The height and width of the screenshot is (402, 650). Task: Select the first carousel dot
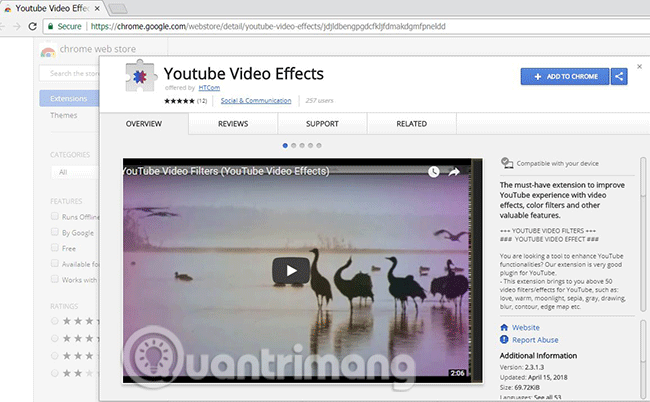[x=285, y=145]
